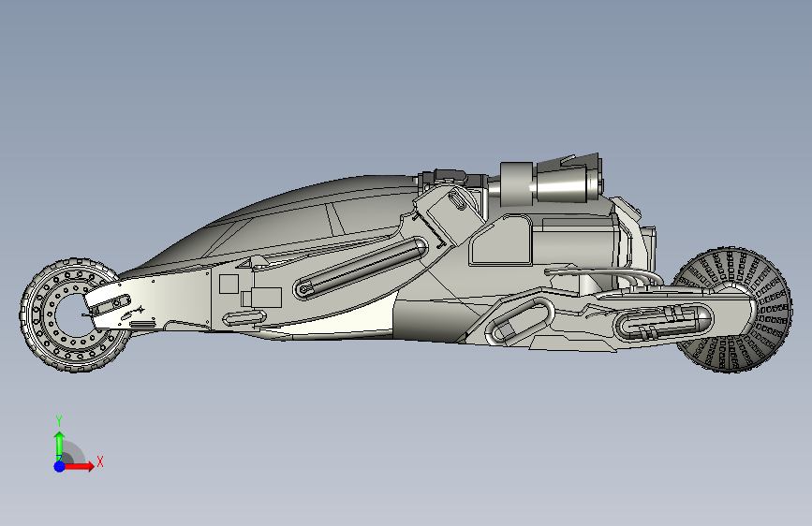Click the blue Z axis dot on triad
The width and height of the screenshot is (812, 526).
[60, 466]
